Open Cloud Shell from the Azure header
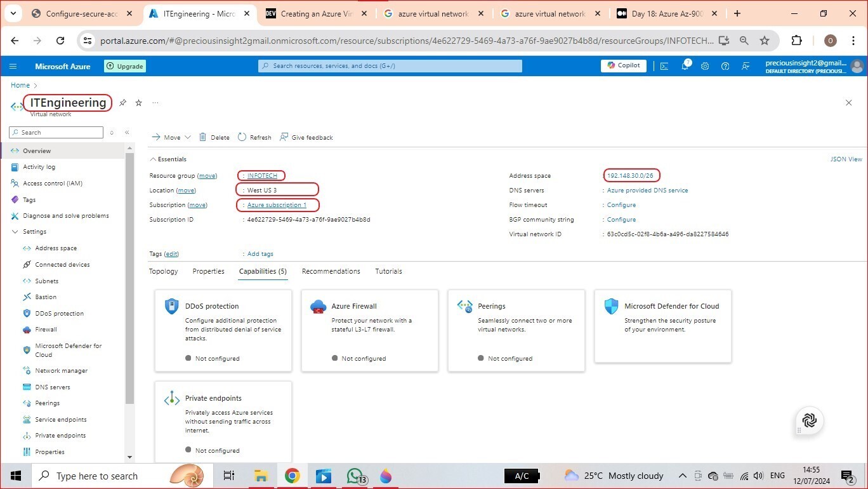This screenshot has height=489, width=868. tap(664, 66)
